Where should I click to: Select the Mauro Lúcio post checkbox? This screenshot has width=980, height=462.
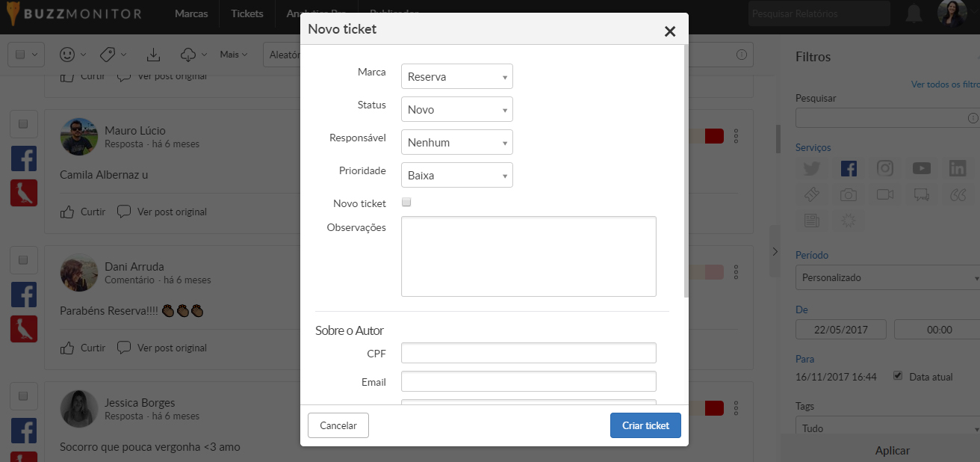(22, 124)
